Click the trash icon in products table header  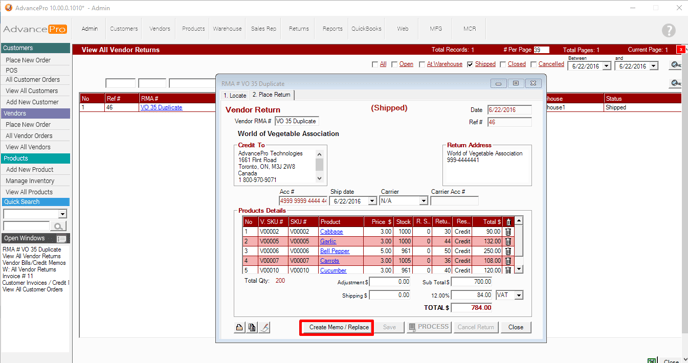[x=508, y=222]
